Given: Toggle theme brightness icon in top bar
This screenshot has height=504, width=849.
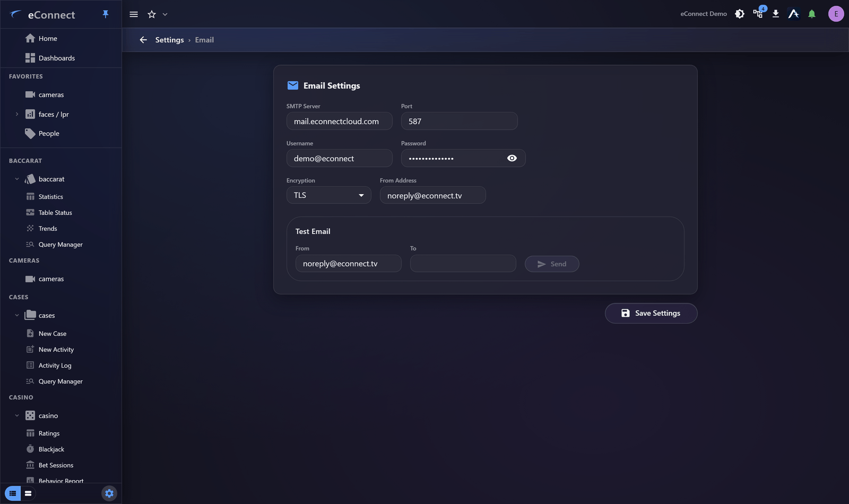Looking at the screenshot, I should click(x=740, y=14).
